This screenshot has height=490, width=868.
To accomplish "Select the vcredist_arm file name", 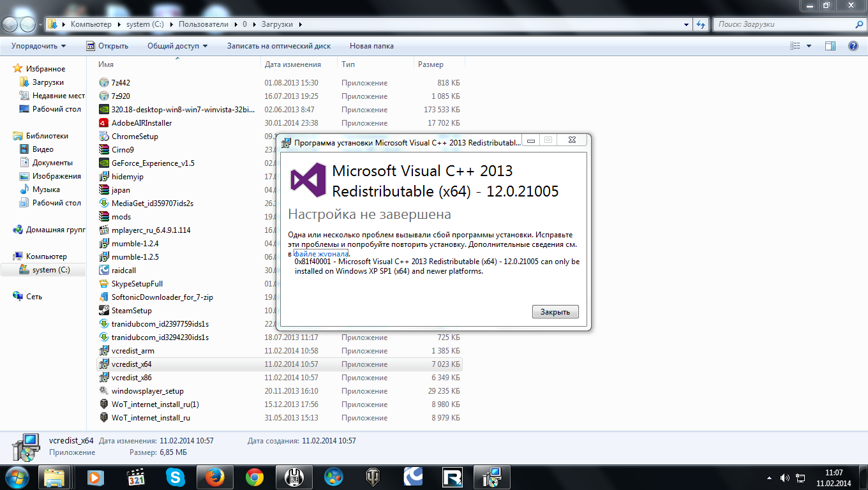I will pos(133,350).
